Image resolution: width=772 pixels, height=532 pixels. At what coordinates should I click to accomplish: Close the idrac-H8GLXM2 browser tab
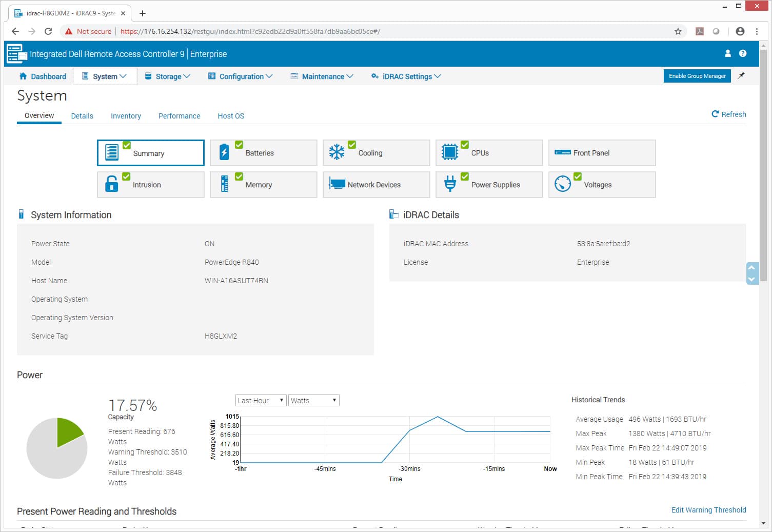tap(123, 13)
